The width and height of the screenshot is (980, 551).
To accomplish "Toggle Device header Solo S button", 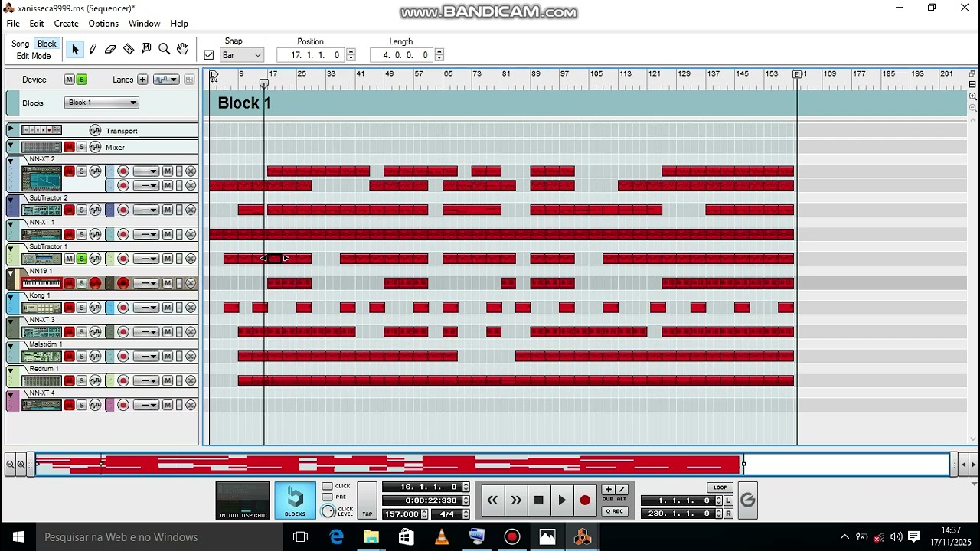I will 81,80.
